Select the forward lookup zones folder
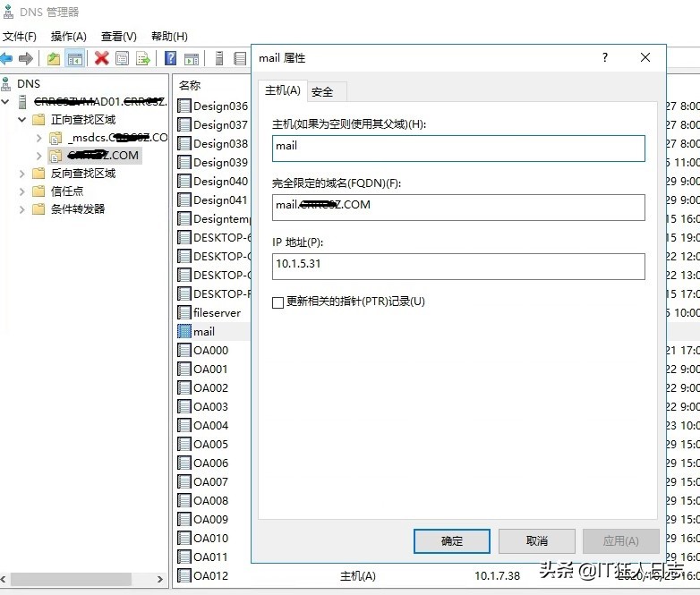 point(83,120)
